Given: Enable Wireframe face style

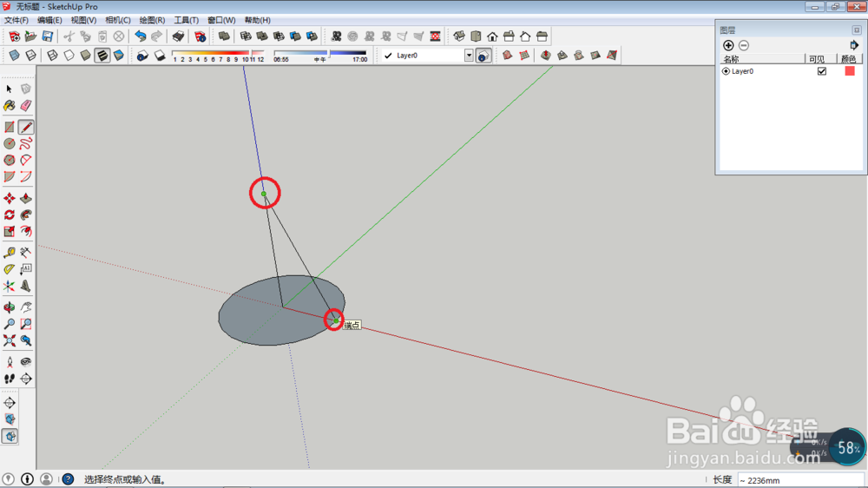Looking at the screenshot, I should click(x=52, y=56).
